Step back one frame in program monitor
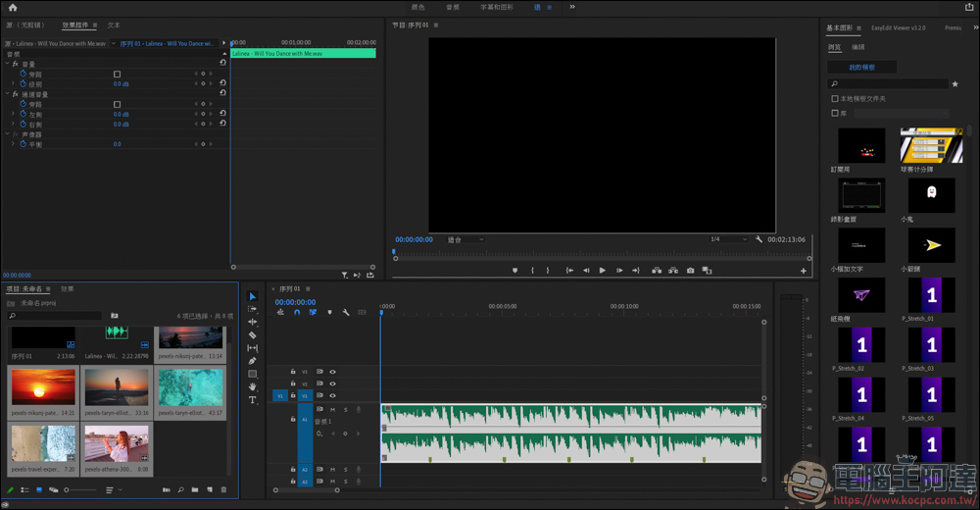This screenshot has width=980, height=510. (x=586, y=271)
